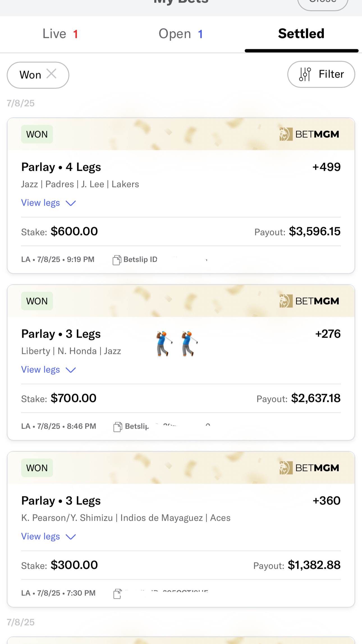The height and width of the screenshot is (644, 362).
Task: Click the WON badge on the Jazz, Padres parlay
Action: click(x=37, y=134)
